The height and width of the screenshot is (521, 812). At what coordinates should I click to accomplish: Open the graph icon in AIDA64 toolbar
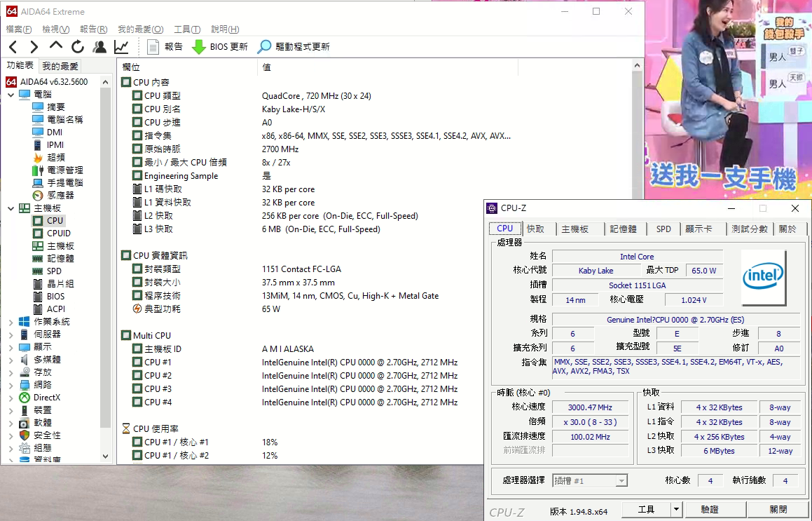click(x=121, y=47)
